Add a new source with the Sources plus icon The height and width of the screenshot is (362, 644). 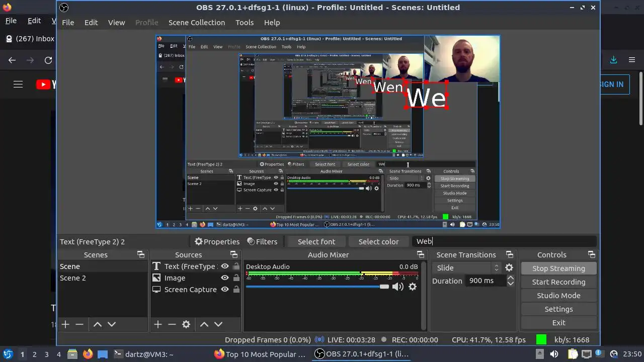click(158, 324)
